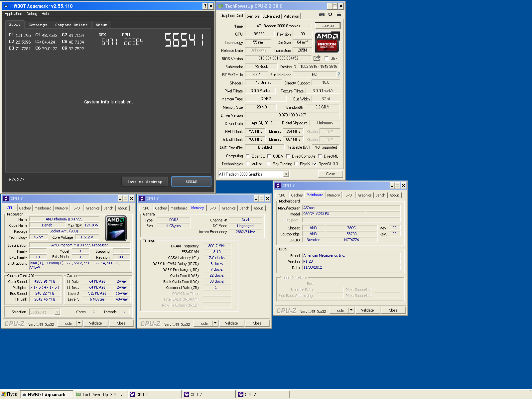Click Tools button in CPU-Z Memory window
Image resolution: width=532 pixels, height=399 pixels.
(203, 323)
